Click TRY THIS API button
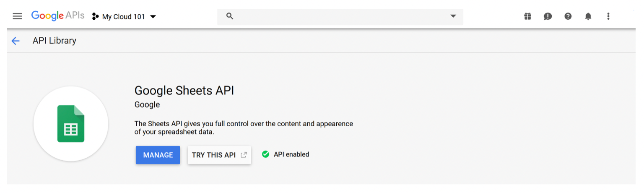The height and width of the screenshot is (193, 644). tap(219, 155)
